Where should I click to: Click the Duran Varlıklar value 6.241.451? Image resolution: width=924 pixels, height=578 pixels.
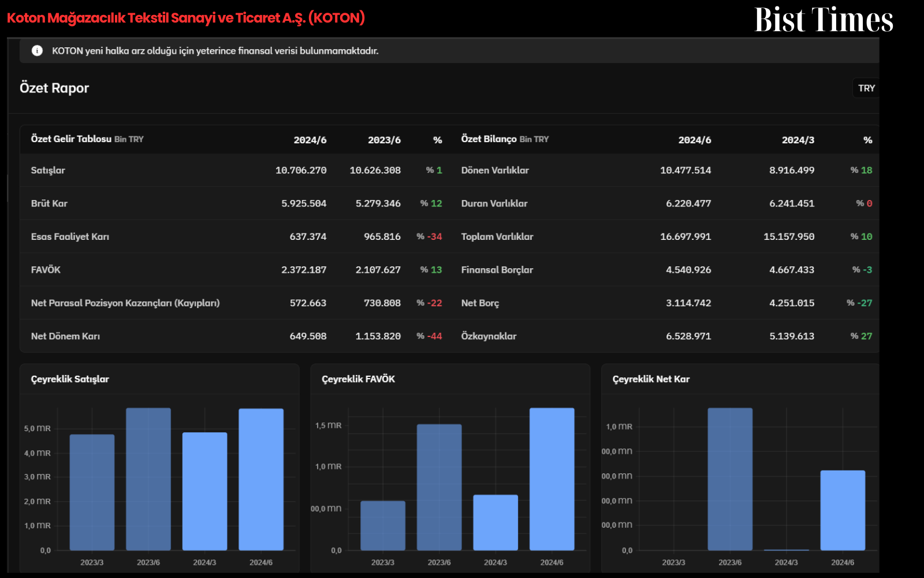[x=792, y=203]
